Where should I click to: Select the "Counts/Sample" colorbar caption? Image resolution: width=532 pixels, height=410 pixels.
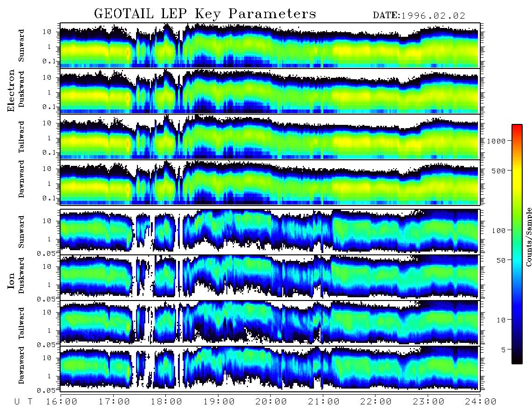click(528, 237)
